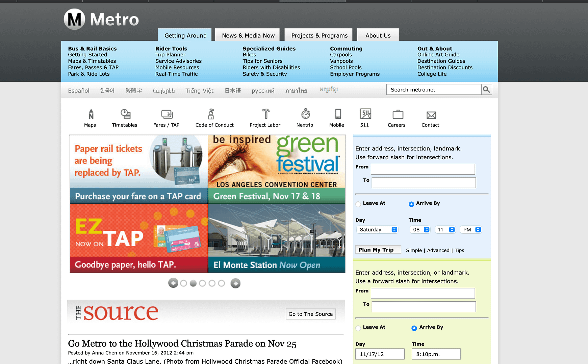The image size is (588, 364).
Task: Go to next carousel slide arrow
Action: (x=235, y=283)
